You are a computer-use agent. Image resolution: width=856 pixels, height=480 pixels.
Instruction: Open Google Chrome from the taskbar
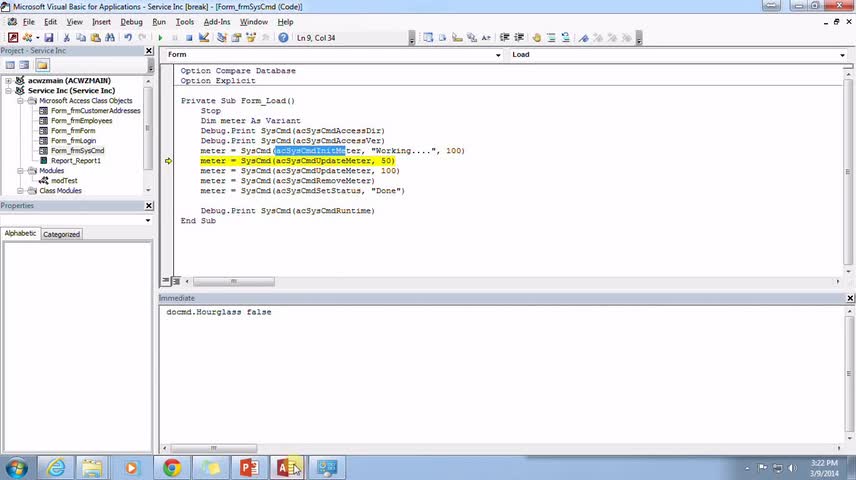[x=171, y=468]
